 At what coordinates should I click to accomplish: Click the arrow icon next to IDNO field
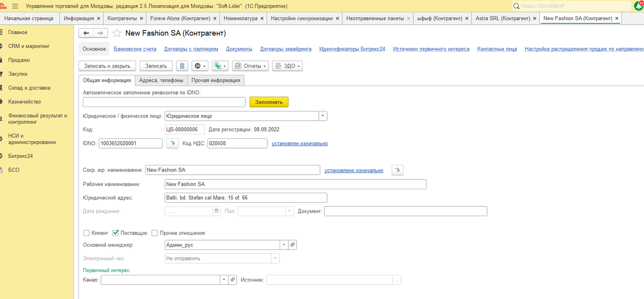[x=173, y=143]
